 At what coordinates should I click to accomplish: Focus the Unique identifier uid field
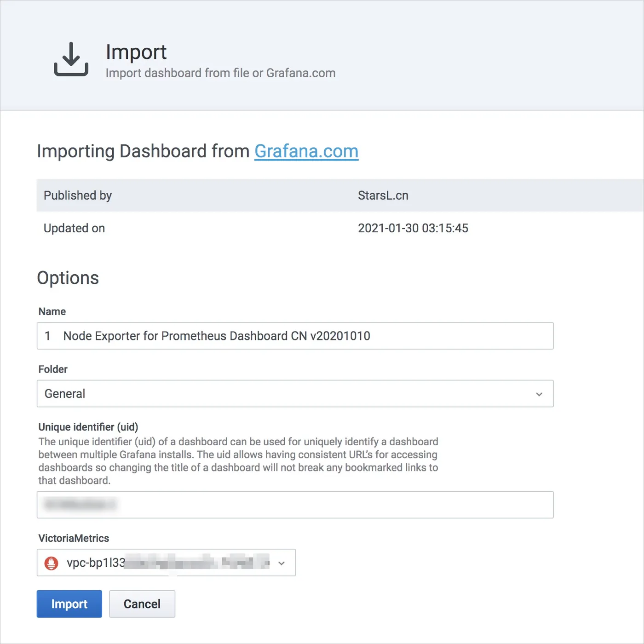point(295,505)
